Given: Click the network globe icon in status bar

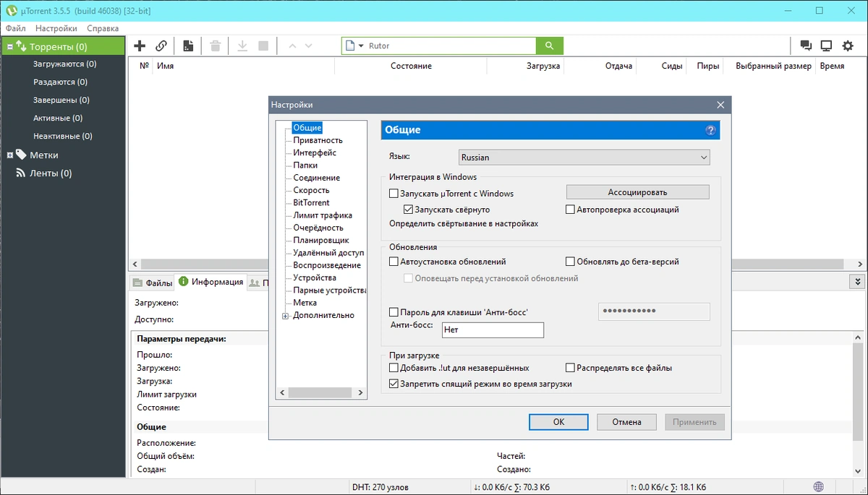Looking at the screenshot, I should pos(818,486).
